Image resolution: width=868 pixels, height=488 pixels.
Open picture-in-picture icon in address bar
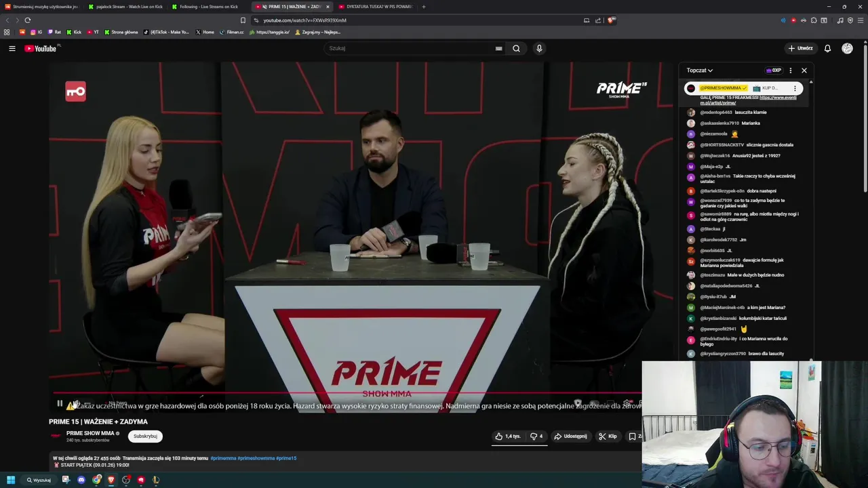pos(587,20)
